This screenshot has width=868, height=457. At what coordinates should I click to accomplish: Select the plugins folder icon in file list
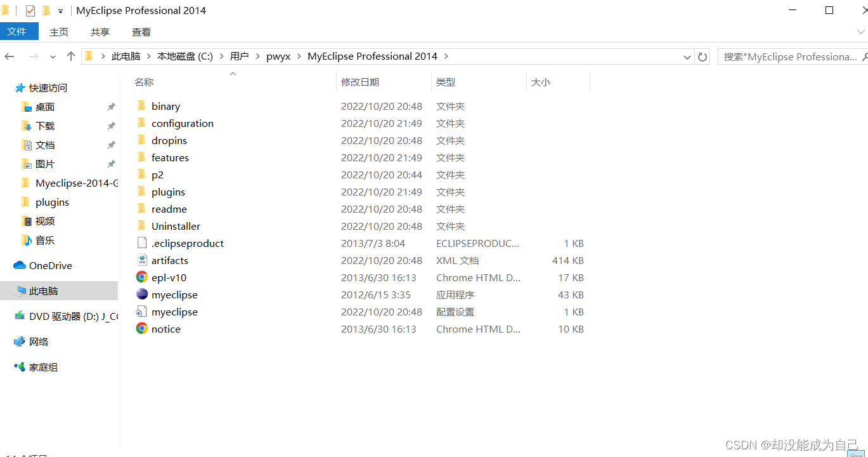(x=142, y=192)
